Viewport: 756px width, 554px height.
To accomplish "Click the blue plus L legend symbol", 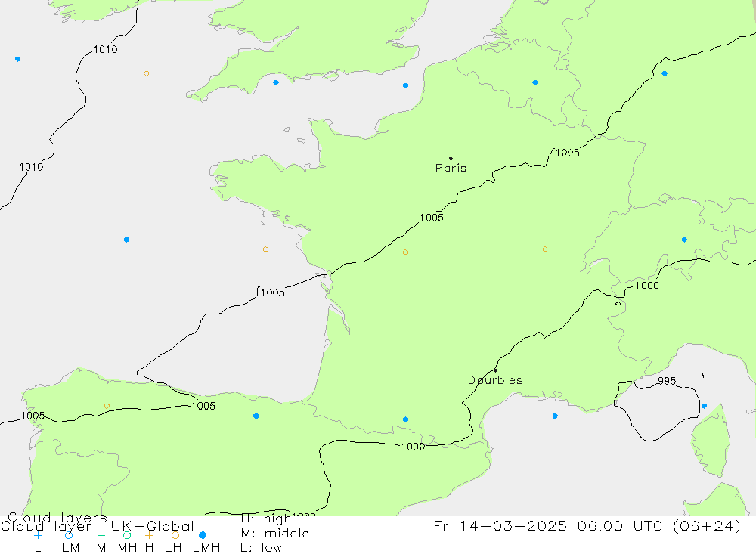I will (x=38, y=535).
